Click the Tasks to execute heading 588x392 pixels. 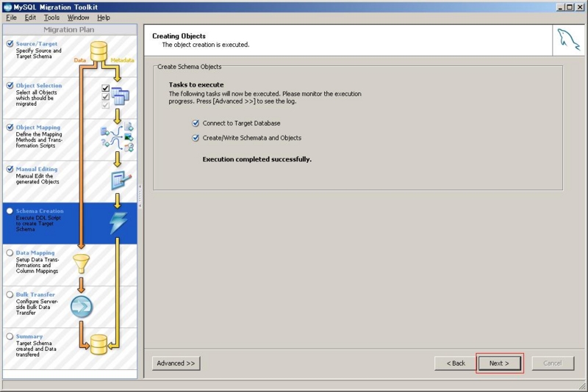[x=196, y=84]
